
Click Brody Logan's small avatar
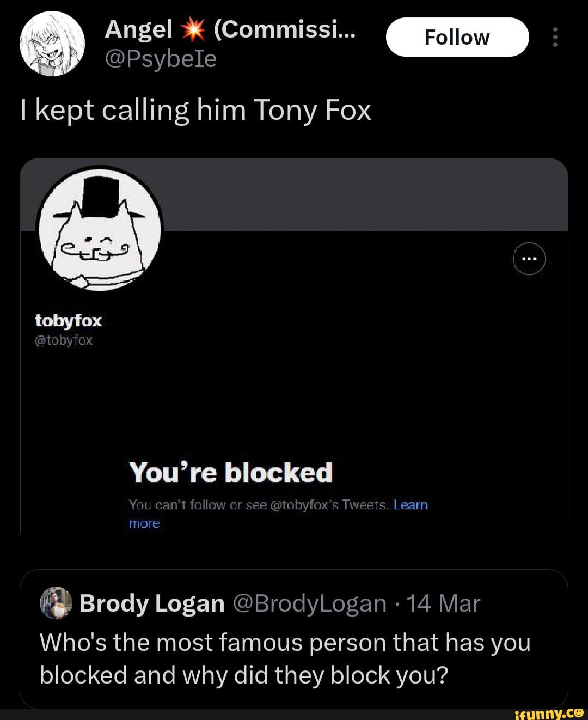(56, 603)
